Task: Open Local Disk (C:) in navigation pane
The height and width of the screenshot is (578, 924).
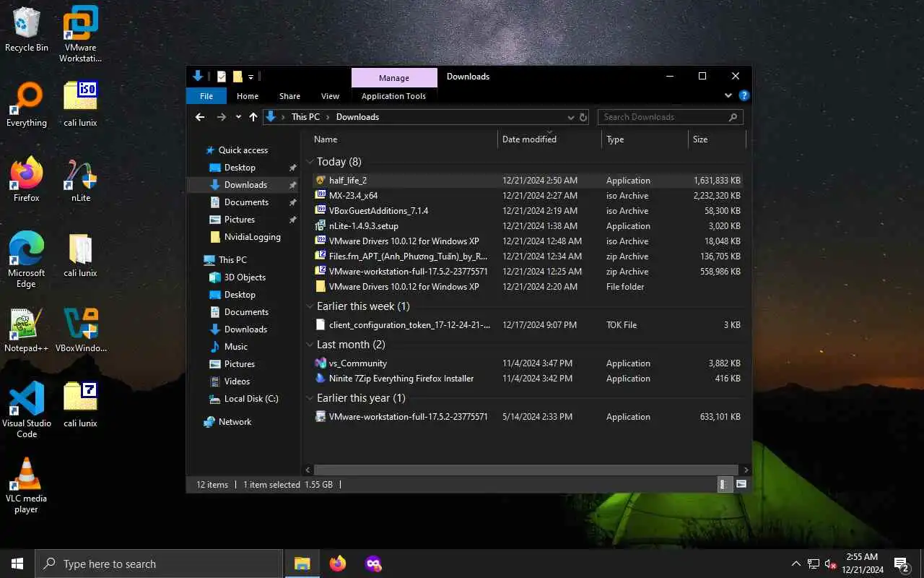Action: pyautogui.click(x=243, y=399)
